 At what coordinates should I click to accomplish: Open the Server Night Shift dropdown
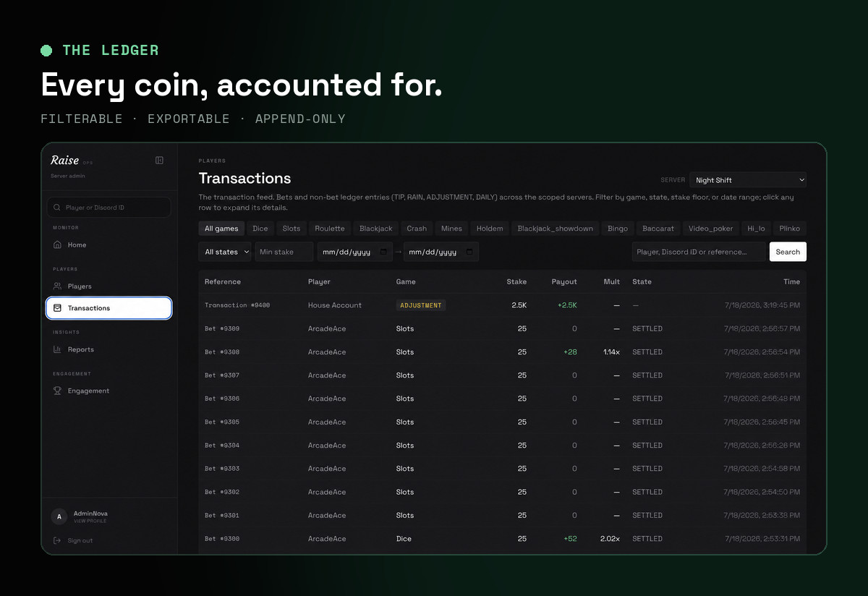pyautogui.click(x=748, y=180)
